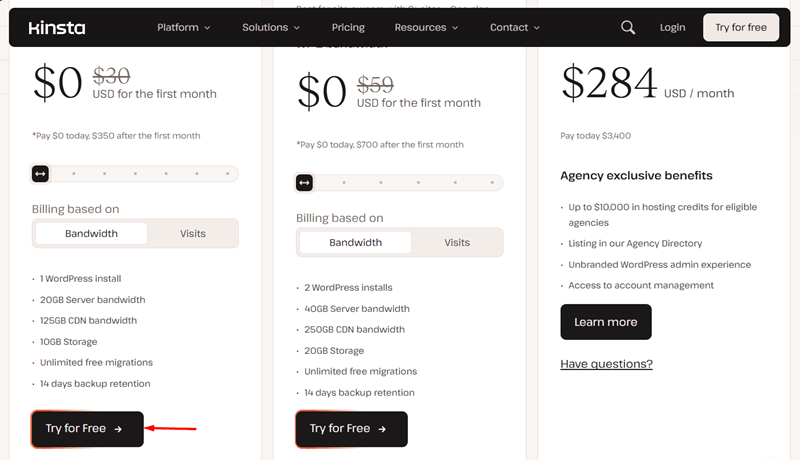Expand the Contact menu chevron
Viewport: 800px width, 460px height.
[537, 28]
